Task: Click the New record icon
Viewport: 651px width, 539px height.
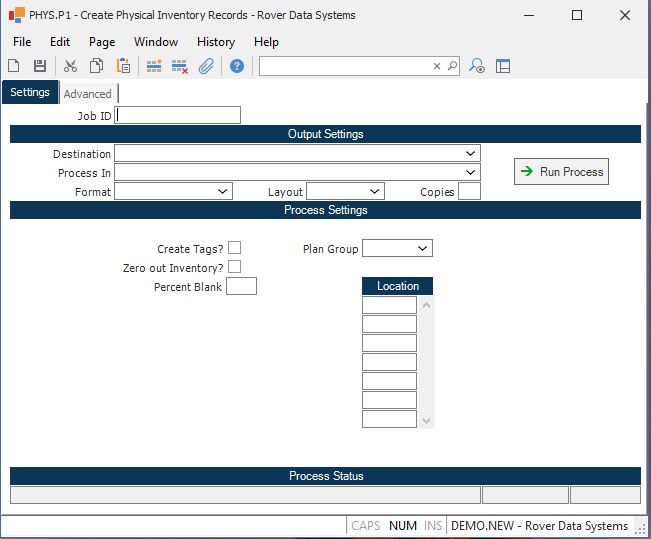Action: tap(14, 66)
